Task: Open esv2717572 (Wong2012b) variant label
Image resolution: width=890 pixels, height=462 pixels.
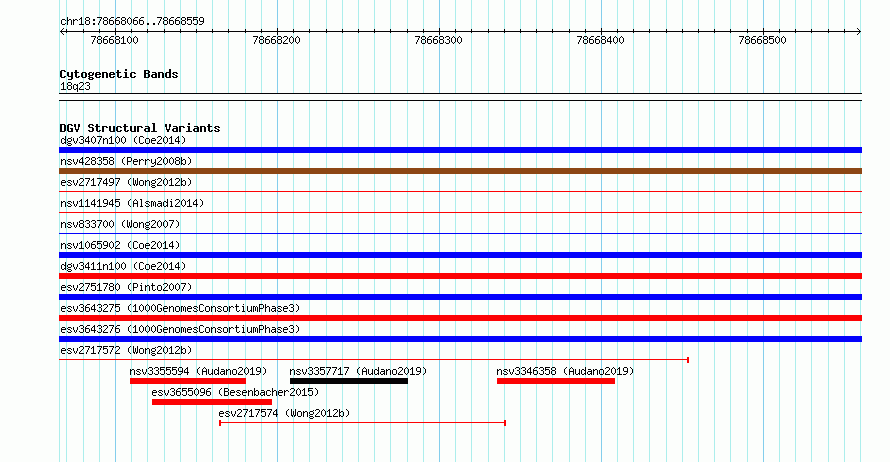Action: tap(126, 350)
